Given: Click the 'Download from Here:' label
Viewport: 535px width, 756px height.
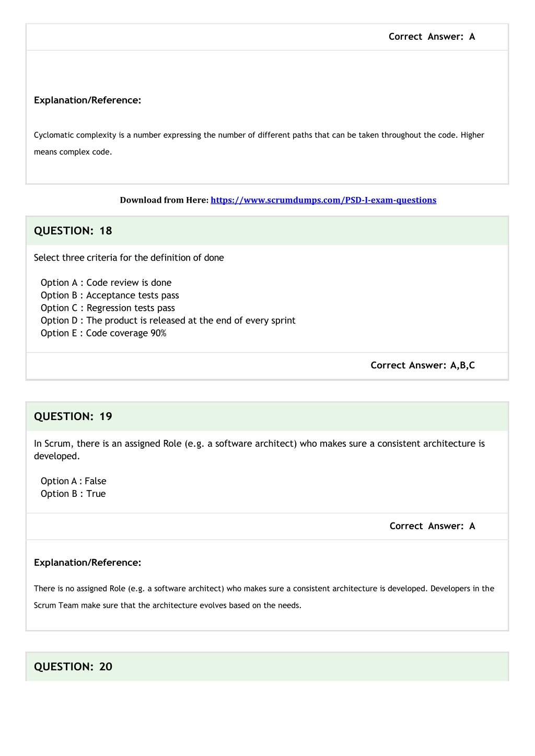Looking at the screenshot, I should tap(164, 200).
